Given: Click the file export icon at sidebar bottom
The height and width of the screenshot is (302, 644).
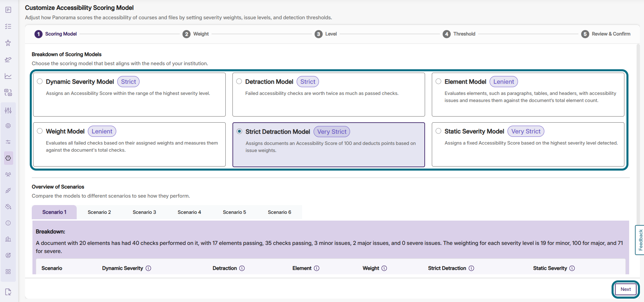Looking at the screenshot, I should [x=8, y=292].
